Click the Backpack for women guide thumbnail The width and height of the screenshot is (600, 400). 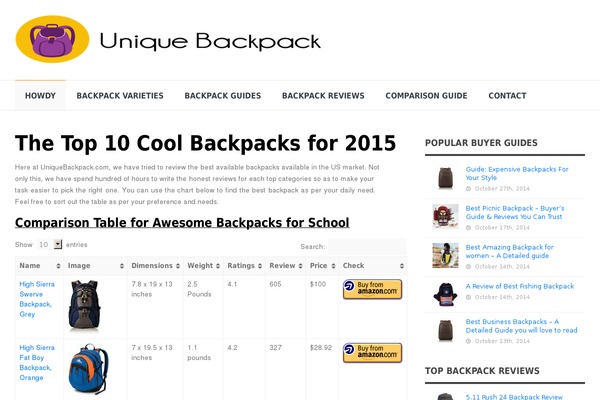pyautogui.click(x=445, y=255)
